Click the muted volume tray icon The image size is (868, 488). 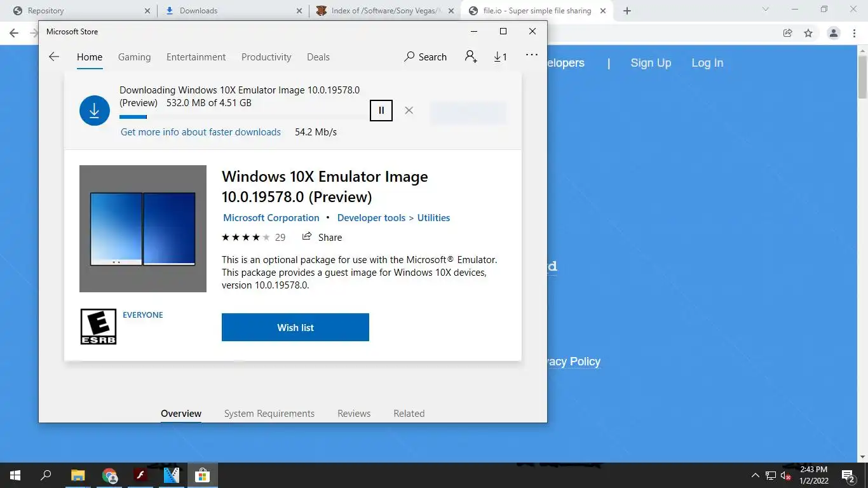coord(786,475)
